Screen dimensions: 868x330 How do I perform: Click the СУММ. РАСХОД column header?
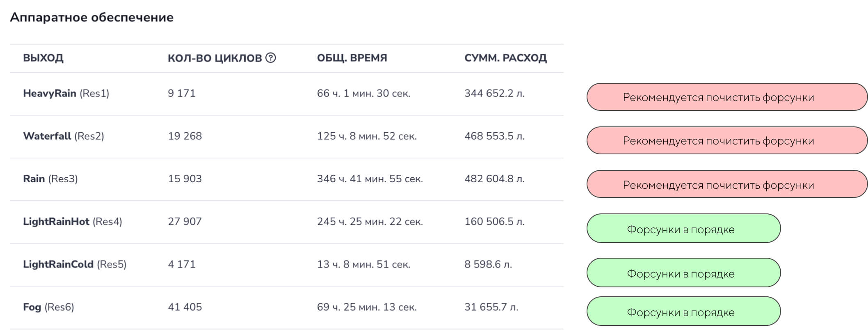click(x=505, y=58)
